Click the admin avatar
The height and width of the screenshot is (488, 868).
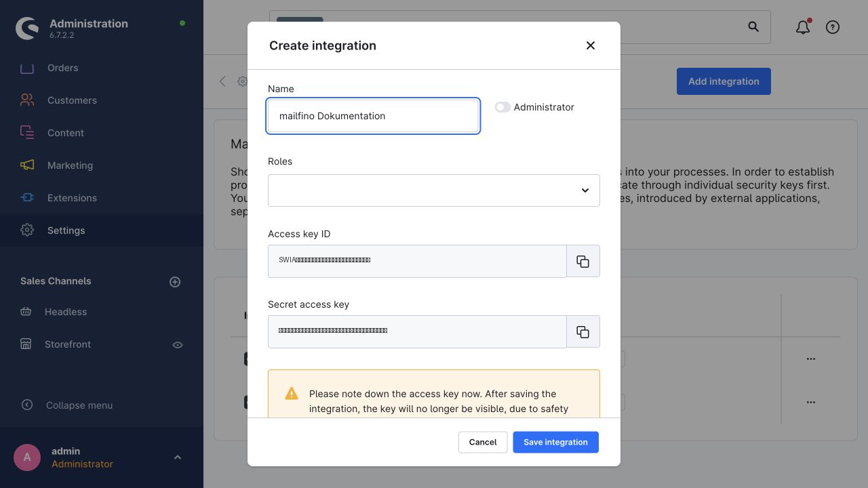pos(27,457)
